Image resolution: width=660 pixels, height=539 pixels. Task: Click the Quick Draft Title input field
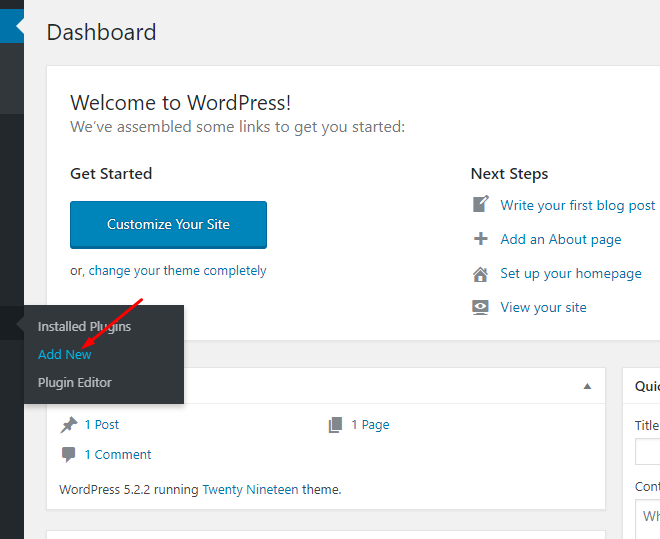pyautogui.click(x=647, y=451)
